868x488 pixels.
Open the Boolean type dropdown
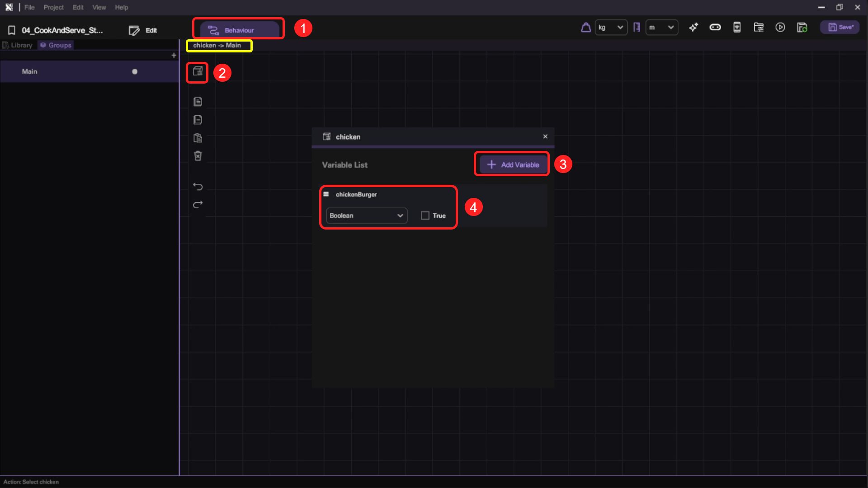coord(366,216)
